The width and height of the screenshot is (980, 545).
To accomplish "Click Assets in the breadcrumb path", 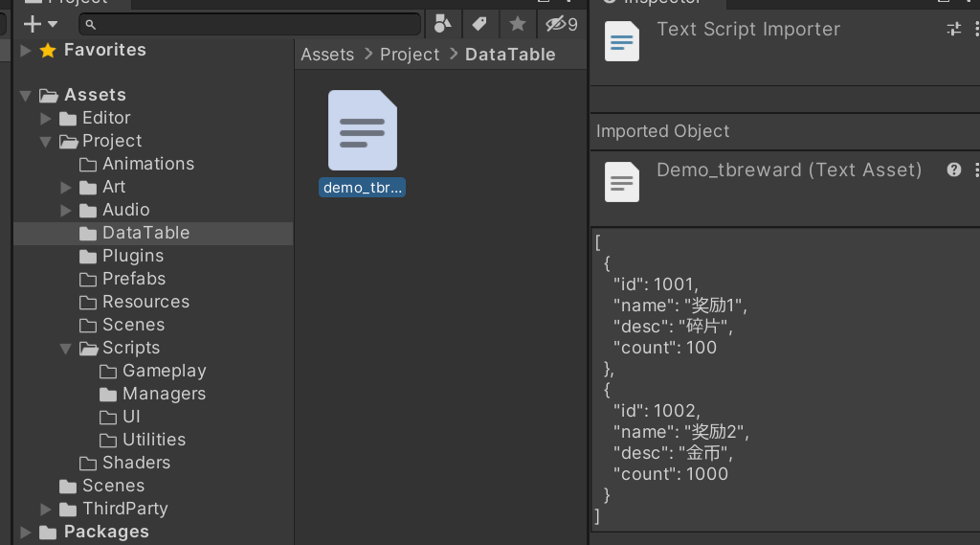I will click(327, 55).
